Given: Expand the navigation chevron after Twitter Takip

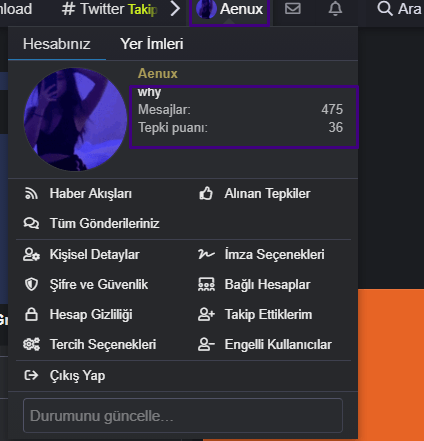Looking at the screenshot, I should pos(175,9).
